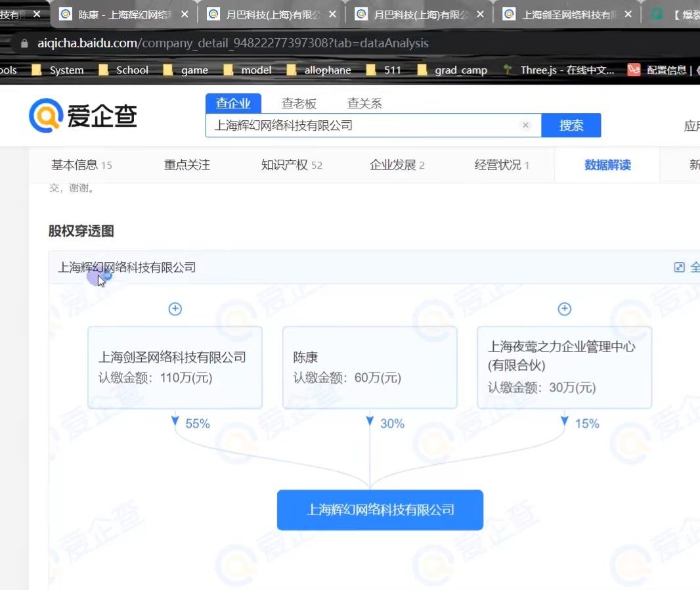Close the 陈康 - 上海辉幻网络 tab
Image resolution: width=700 pixels, height=590 pixels.
pos(185,14)
